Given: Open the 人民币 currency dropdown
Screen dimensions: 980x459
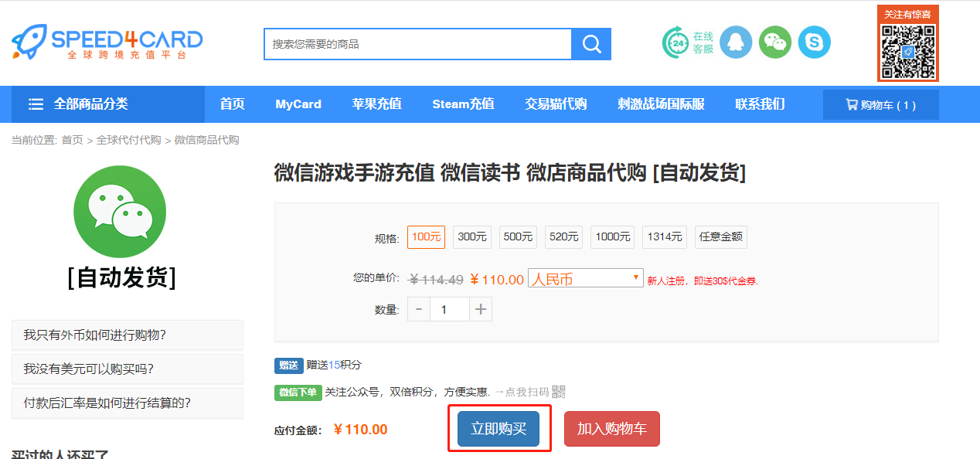Looking at the screenshot, I should 586,279.
